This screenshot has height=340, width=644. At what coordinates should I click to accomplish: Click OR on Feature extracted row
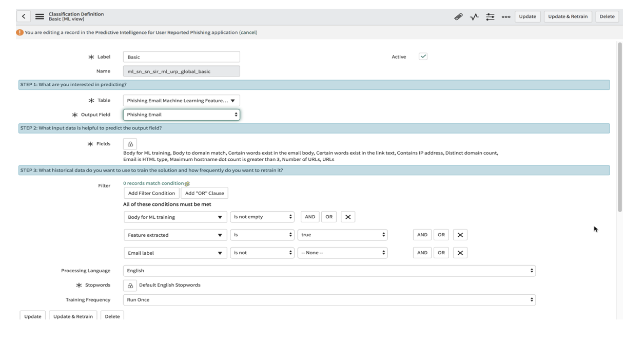441,235
